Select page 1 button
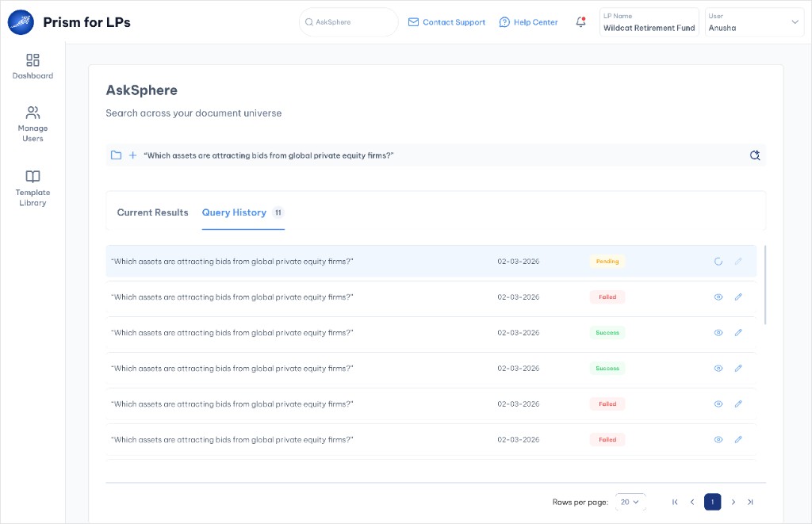 tap(713, 503)
